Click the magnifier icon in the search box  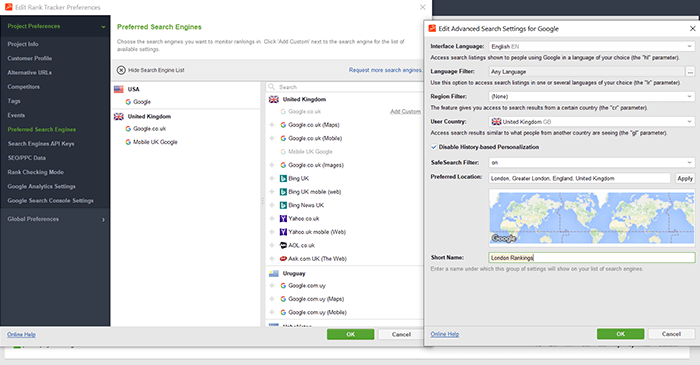(x=272, y=87)
